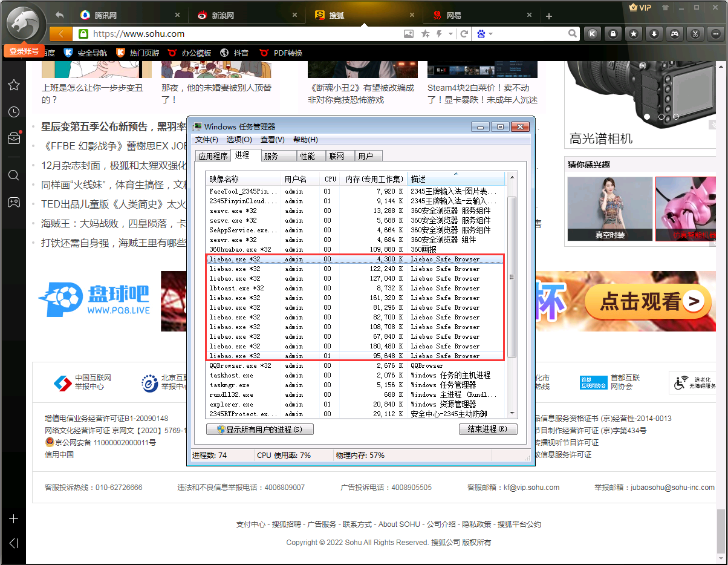Click the lock toolbar button
This screenshot has width=728, height=565.
click(x=613, y=34)
